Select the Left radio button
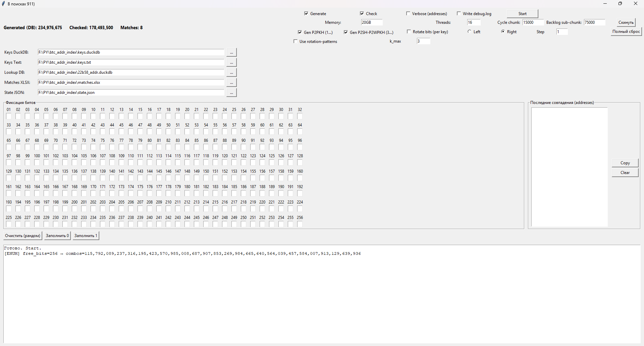644x346 pixels. (x=470, y=32)
